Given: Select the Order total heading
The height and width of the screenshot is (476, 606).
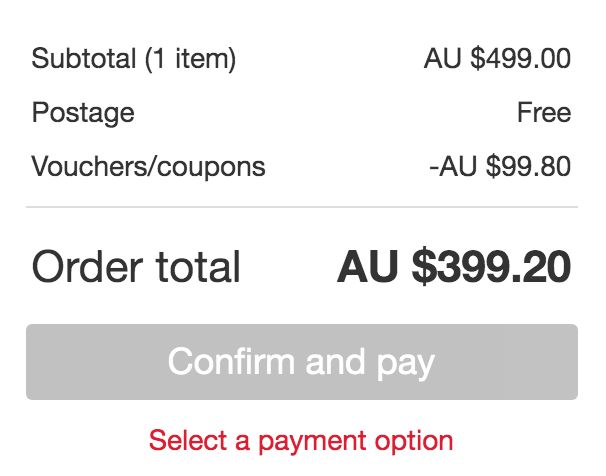Looking at the screenshot, I should click(x=137, y=267).
